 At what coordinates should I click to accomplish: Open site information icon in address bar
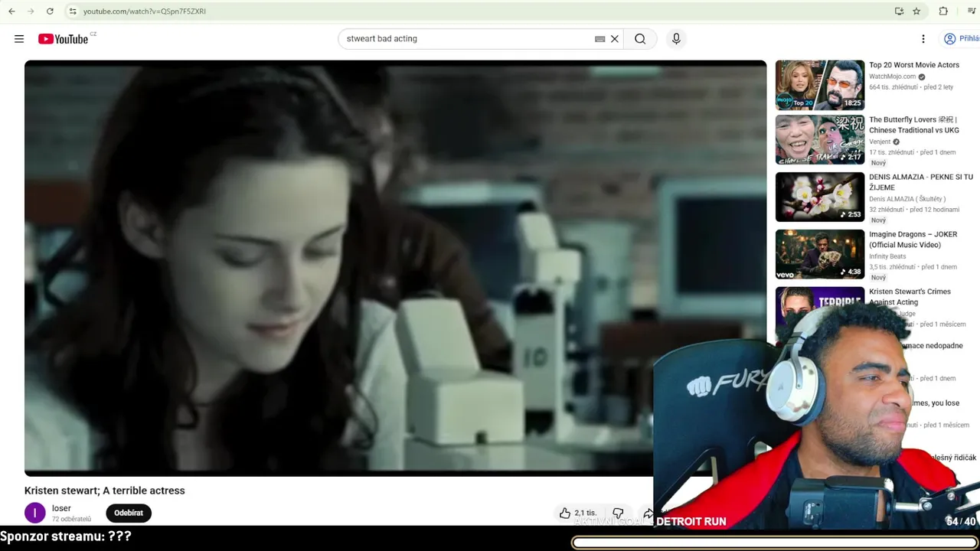(x=73, y=11)
